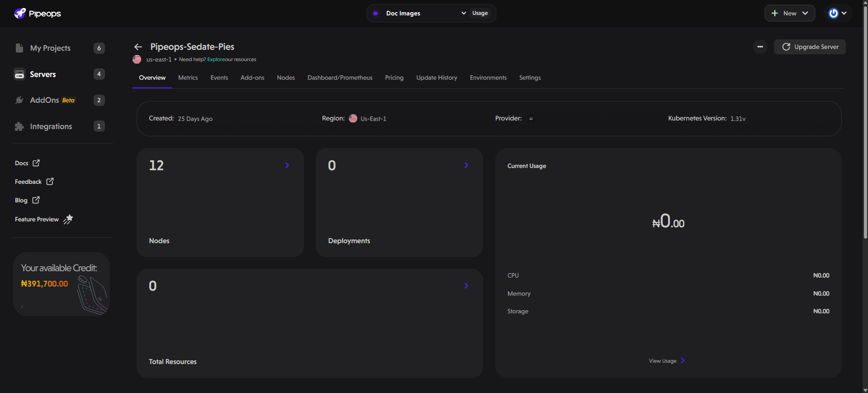Screen dimensions: 868x393
Task: Click the Feature Preview shooting star icon
Action: pyautogui.click(x=68, y=219)
